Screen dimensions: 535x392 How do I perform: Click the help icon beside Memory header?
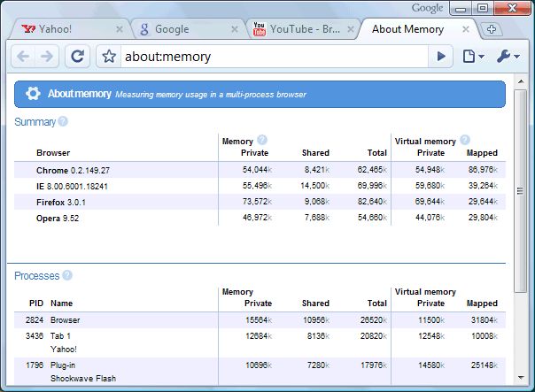pyautogui.click(x=262, y=140)
